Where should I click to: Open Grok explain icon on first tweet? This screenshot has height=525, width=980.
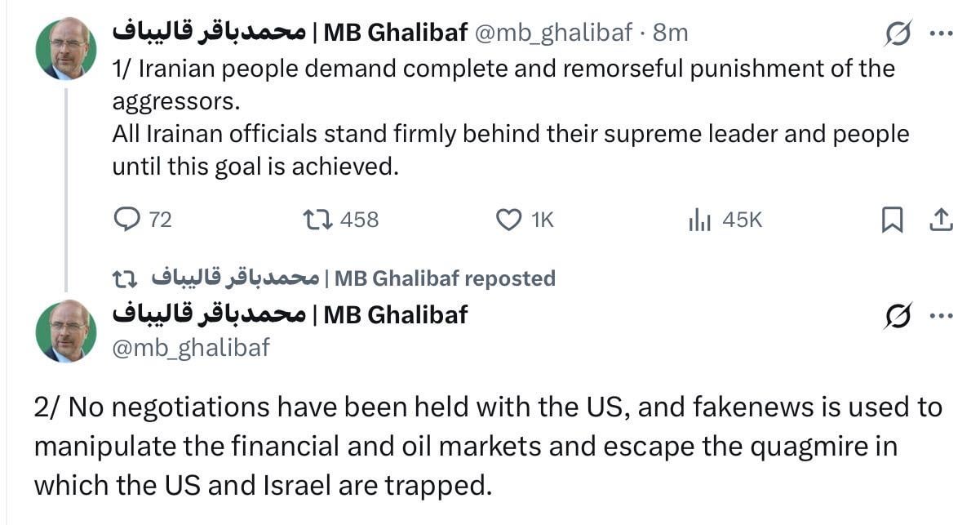[898, 33]
